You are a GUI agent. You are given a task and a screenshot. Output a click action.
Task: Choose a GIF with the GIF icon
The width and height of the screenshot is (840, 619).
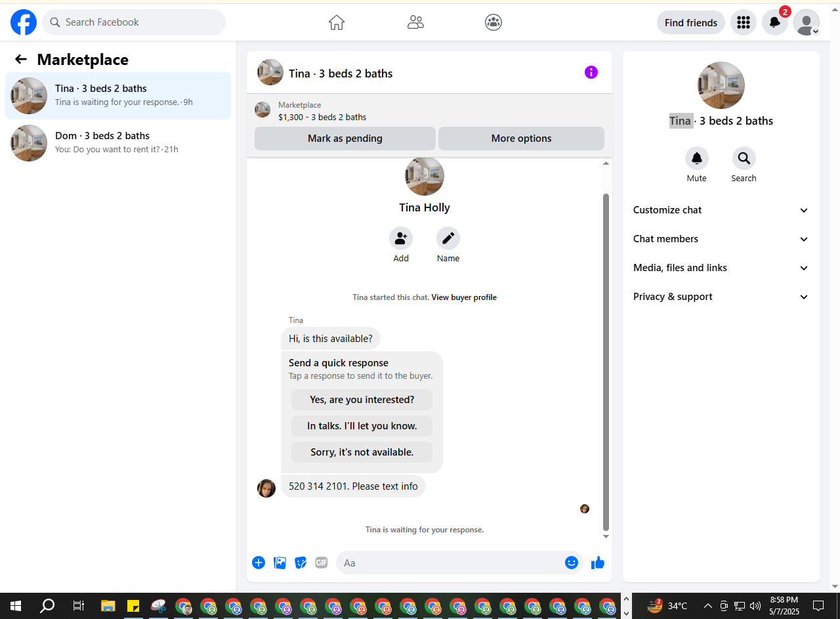pyautogui.click(x=322, y=563)
